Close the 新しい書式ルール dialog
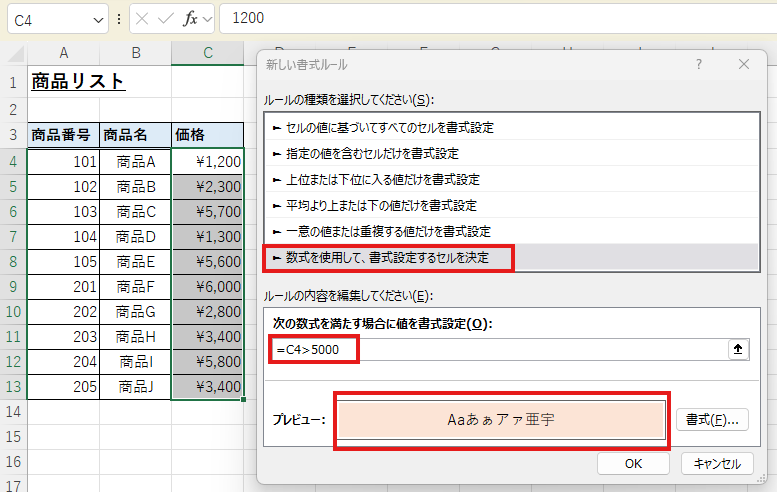Viewport: 777px width, 492px height. point(743,64)
